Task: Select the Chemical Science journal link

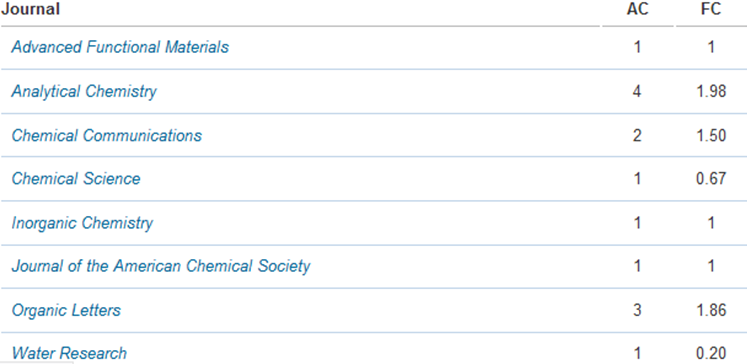Action: pyautogui.click(x=76, y=179)
